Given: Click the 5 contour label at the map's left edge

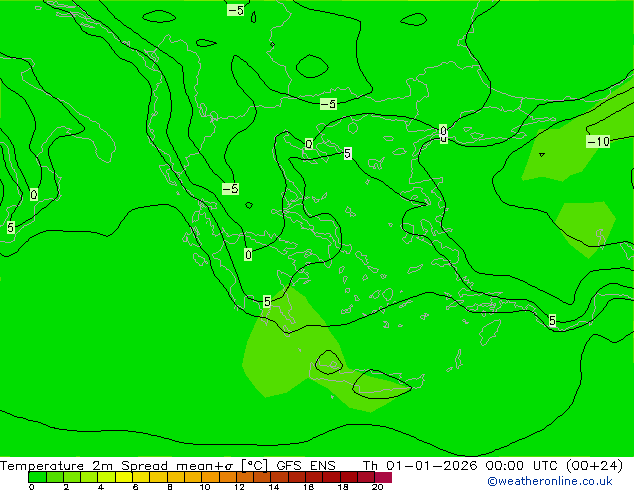Looking at the screenshot, I should click(x=11, y=228).
